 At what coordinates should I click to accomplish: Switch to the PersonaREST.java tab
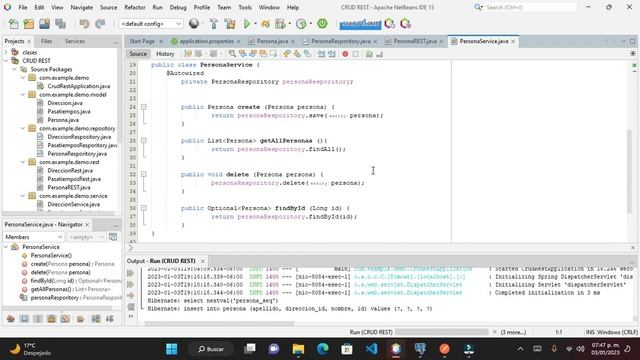pos(415,41)
